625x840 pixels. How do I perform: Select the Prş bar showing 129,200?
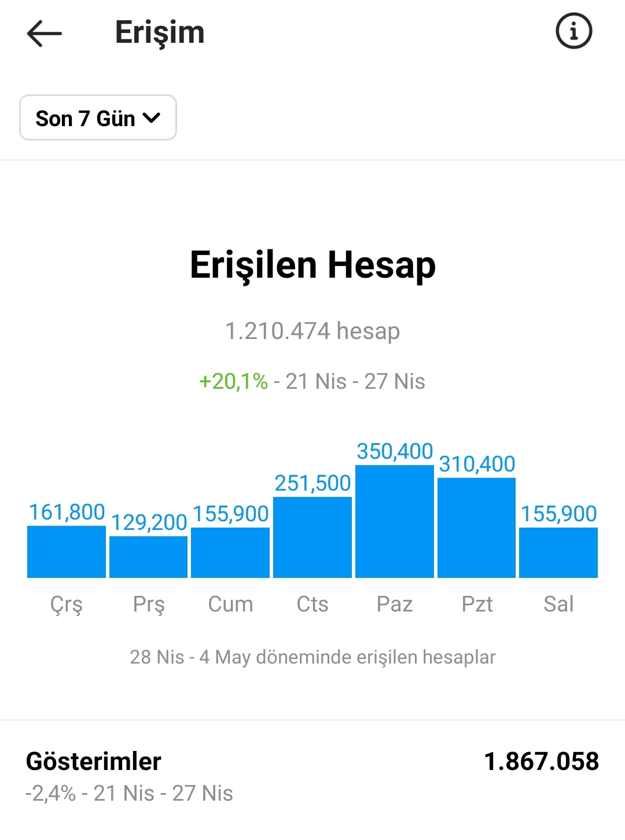[148, 557]
